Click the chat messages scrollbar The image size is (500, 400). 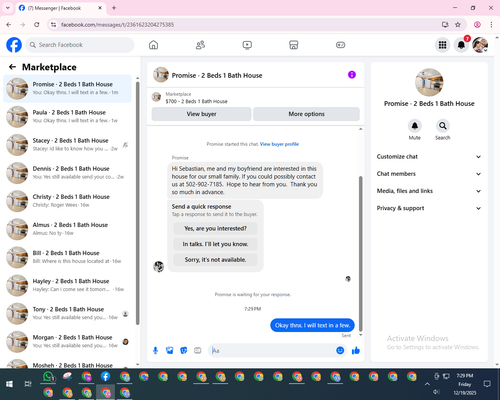pyautogui.click(x=360, y=253)
